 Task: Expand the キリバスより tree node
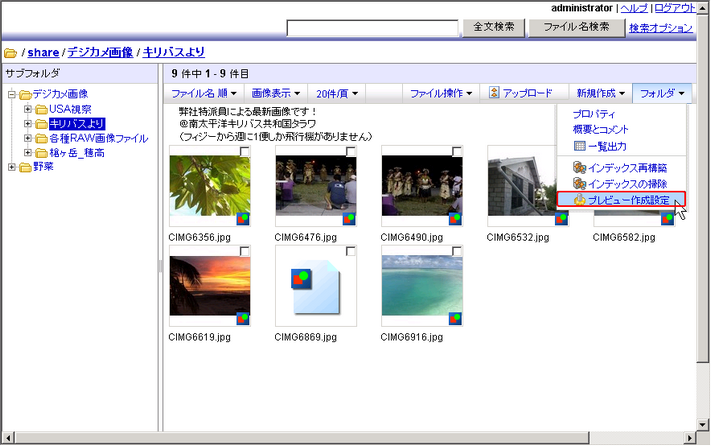[x=28, y=124]
